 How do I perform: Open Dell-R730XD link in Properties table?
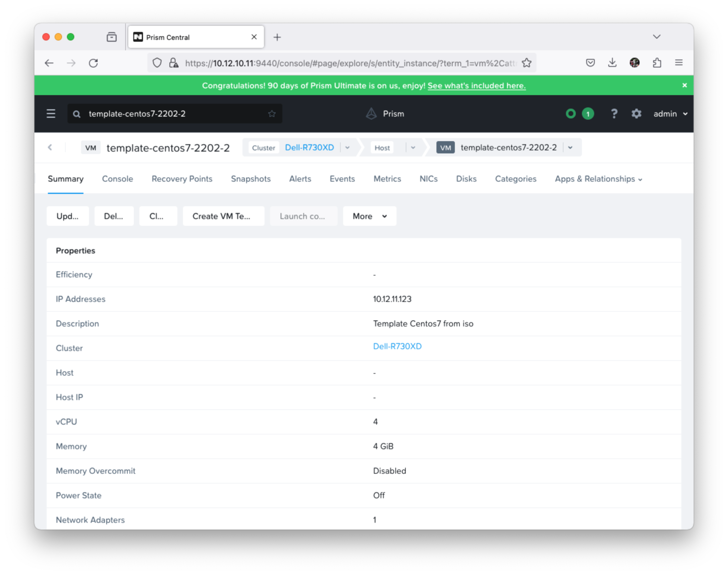(397, 346)
